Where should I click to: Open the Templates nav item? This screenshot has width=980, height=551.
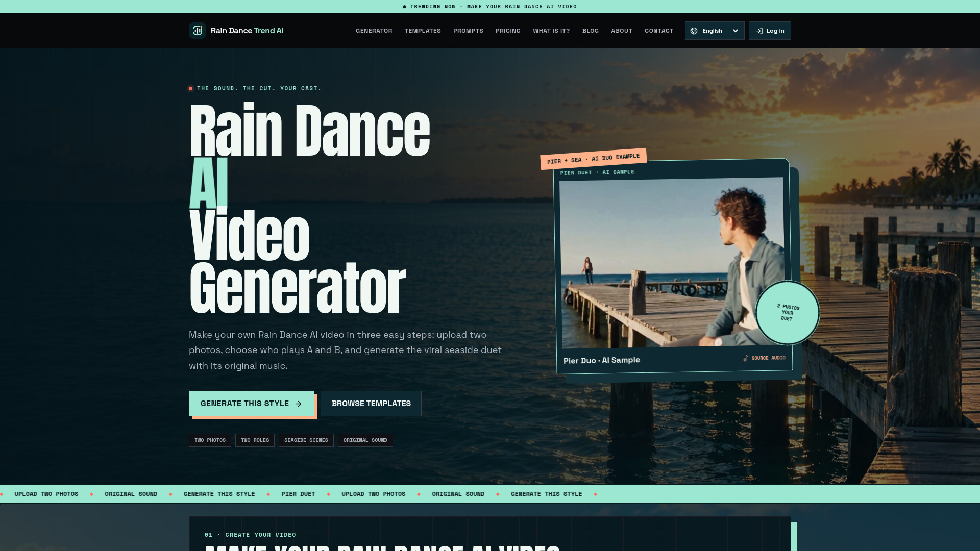click(x=423, y=31)
